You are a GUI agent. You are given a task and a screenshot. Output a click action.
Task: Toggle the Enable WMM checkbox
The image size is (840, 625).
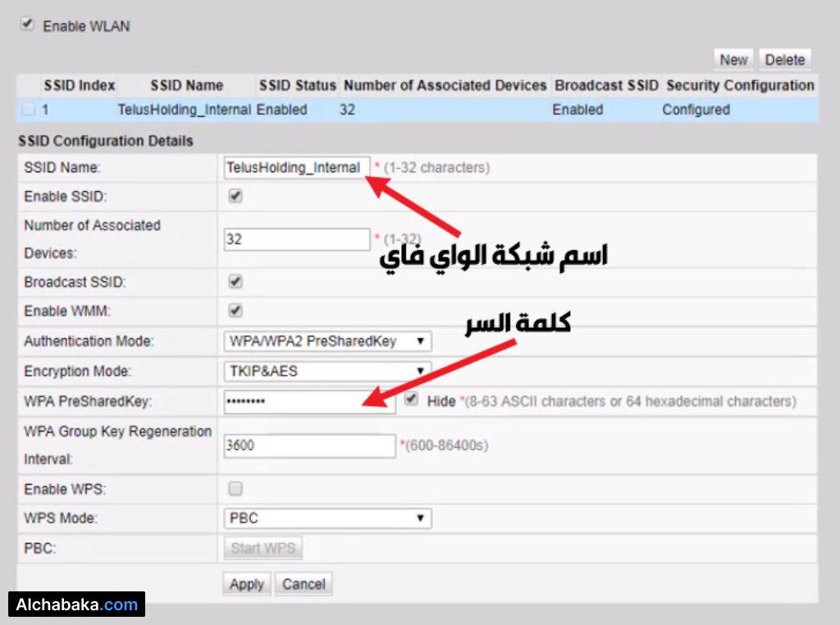(x=235, y=312)
